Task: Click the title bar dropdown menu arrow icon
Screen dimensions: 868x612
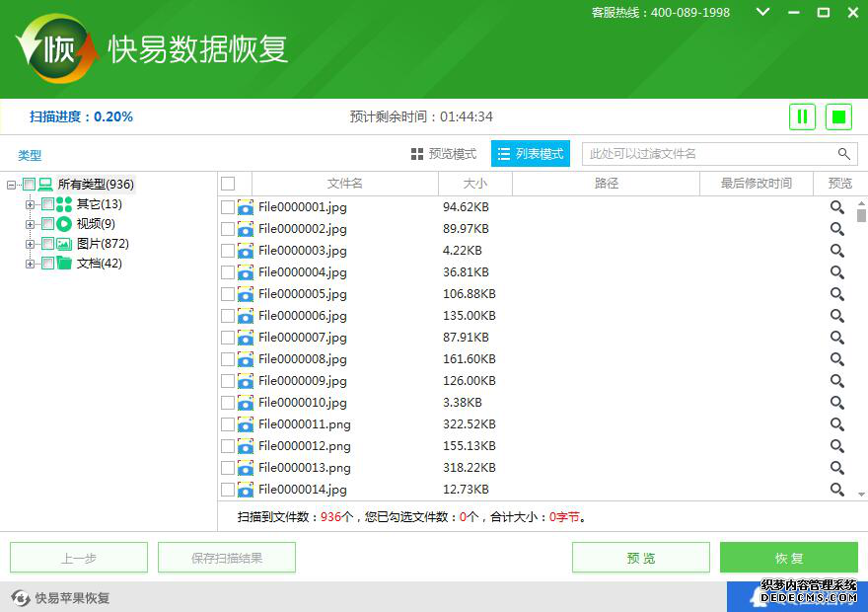Action: pos(762,13)
